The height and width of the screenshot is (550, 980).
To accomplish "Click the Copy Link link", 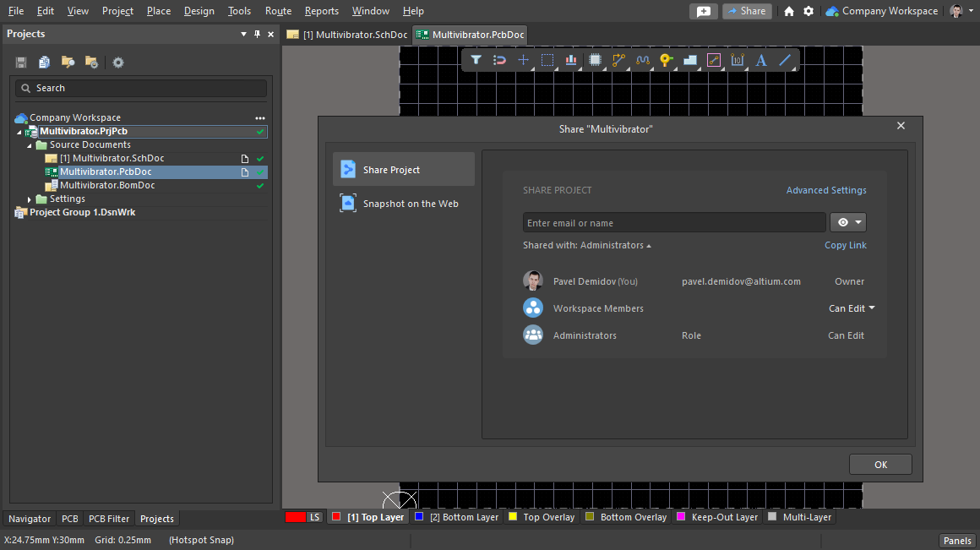I will [845, 245].
